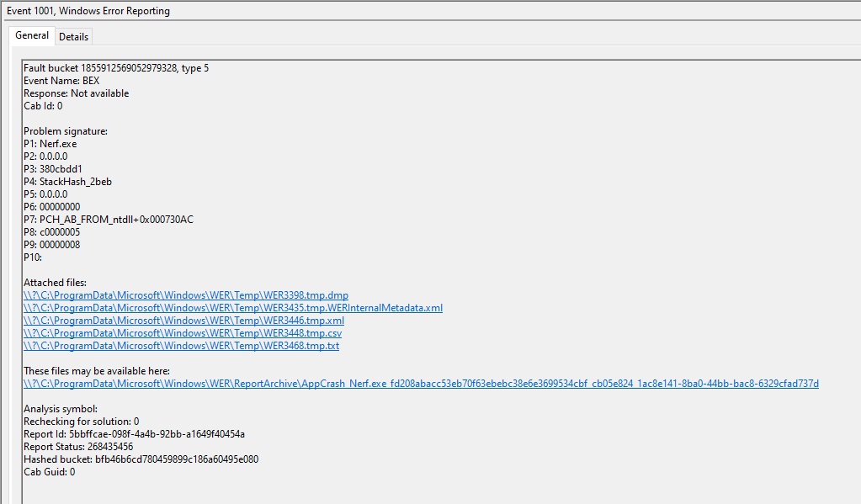Click the Response: Not available line
The width and height of the screenshot is (861, 504).
[x=77, y=93]
